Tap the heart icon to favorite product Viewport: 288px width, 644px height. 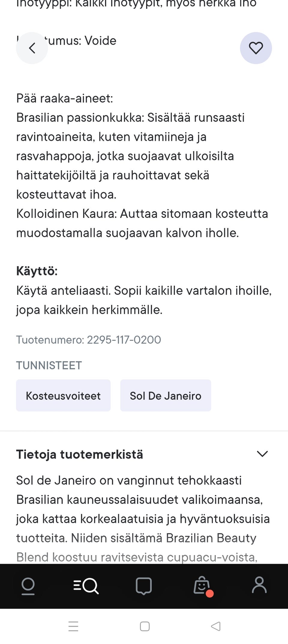[x=256, y=48]
